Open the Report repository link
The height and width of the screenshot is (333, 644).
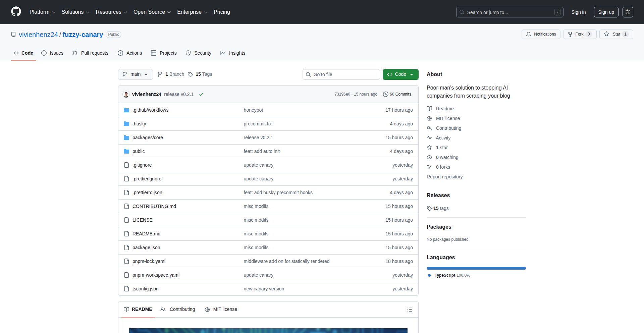click(444, 177)
